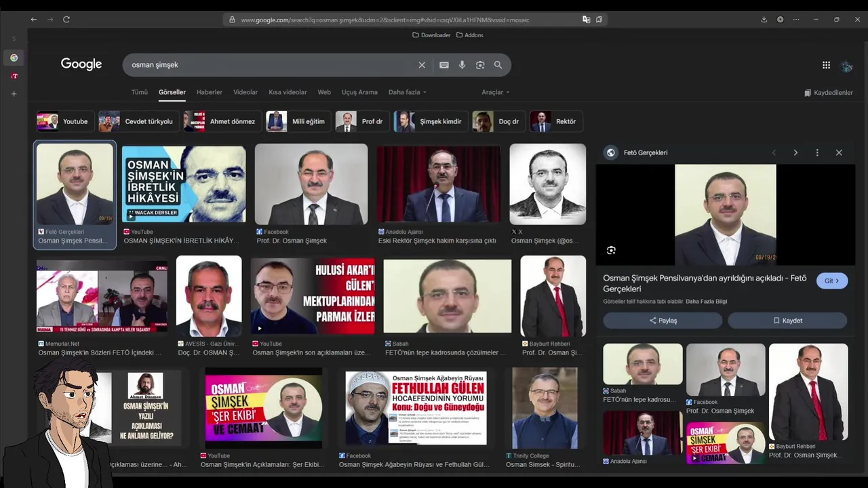
Task: Filter by the Cevdet türkyolu chip
Action: pyautogui.click(x=138, y=122)
